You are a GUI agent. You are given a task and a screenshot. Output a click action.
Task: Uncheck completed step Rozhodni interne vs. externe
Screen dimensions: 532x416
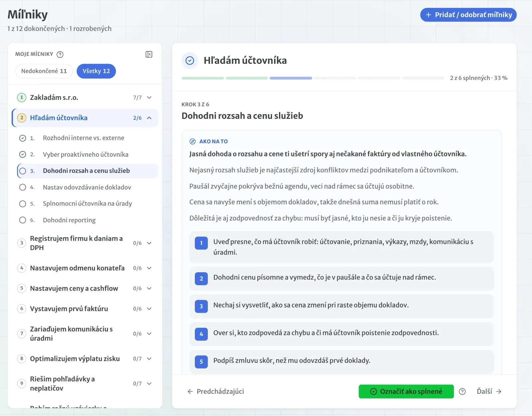[23, 138]
